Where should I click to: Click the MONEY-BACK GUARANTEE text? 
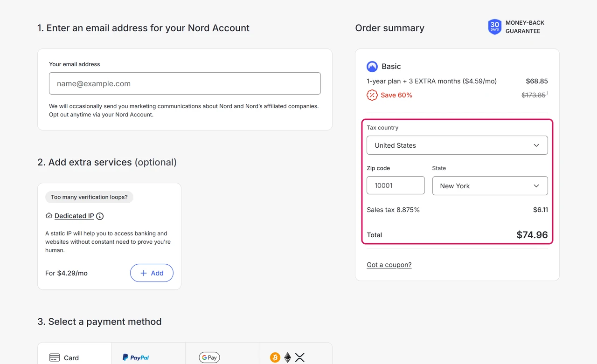point(525,27)
